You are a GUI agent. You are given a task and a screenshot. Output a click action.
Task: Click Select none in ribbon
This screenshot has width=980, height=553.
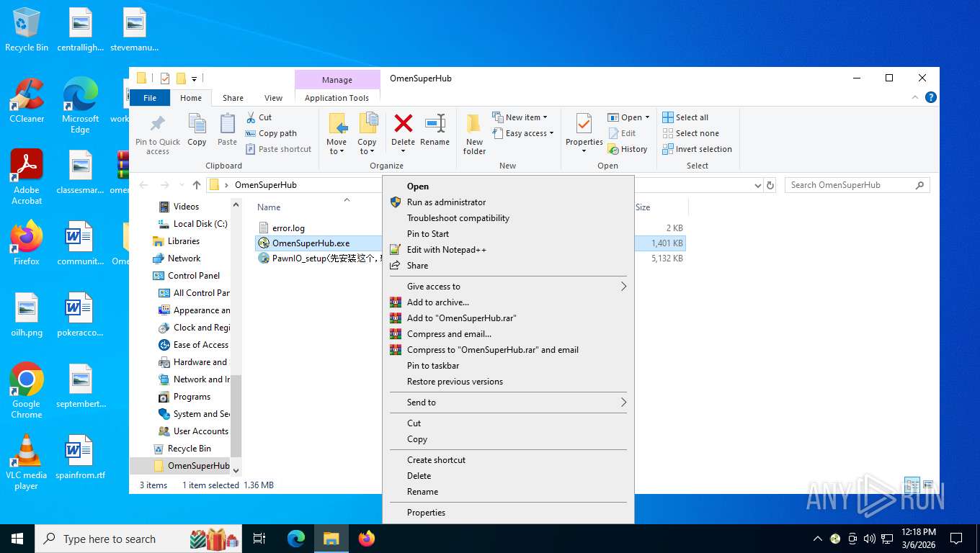(x=690, y=133)
